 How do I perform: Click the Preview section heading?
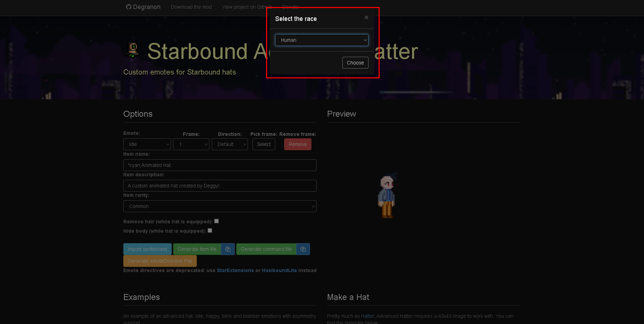click(x=341, y=114)
